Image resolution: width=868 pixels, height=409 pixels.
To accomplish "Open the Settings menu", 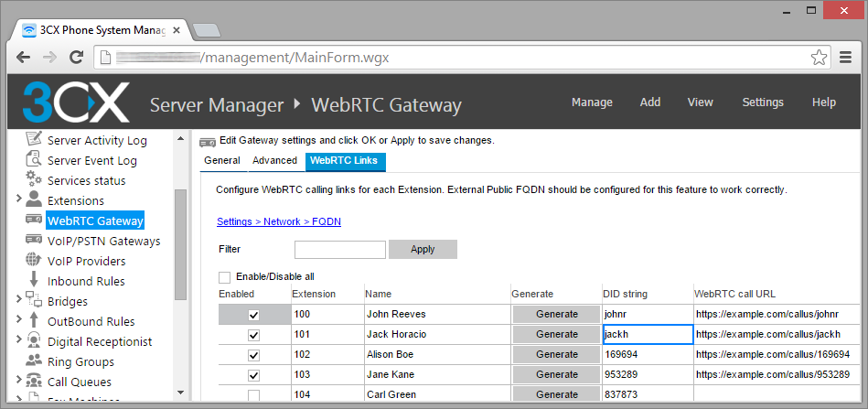I will [x=763, y=102].
